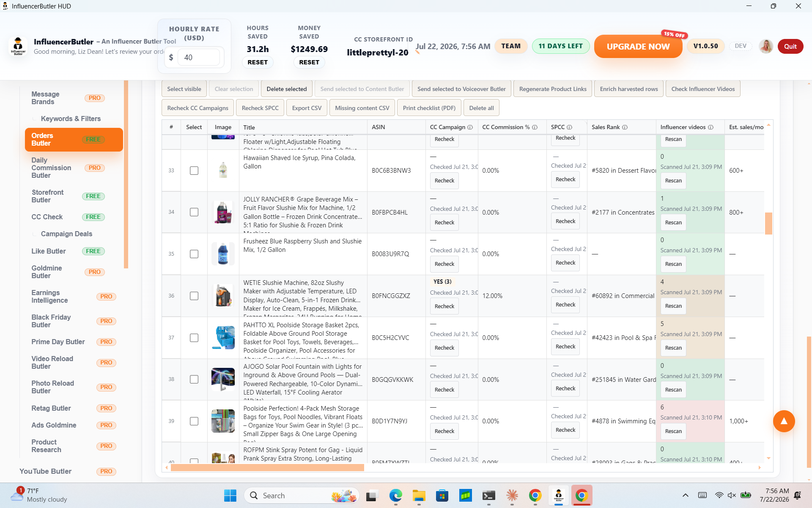Click the battery tray icon

click(x=746, y=495)
